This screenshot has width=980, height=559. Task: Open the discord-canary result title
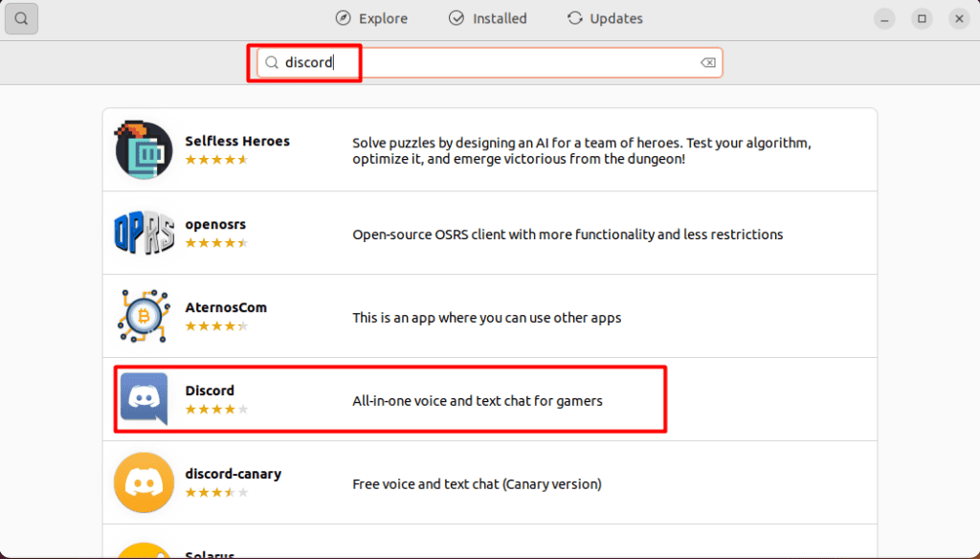pos(234,474)
